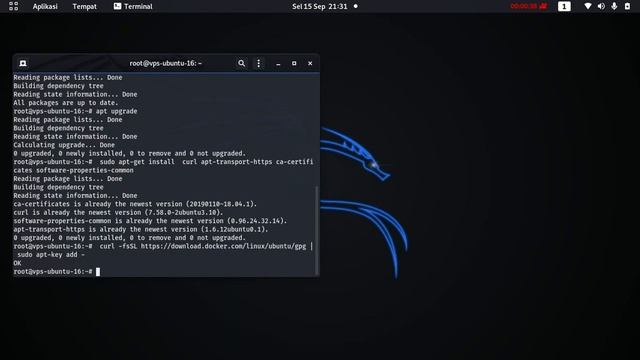Click the 'software-properties-common is already' line
The image size is (640, 360).
point(150,221)
